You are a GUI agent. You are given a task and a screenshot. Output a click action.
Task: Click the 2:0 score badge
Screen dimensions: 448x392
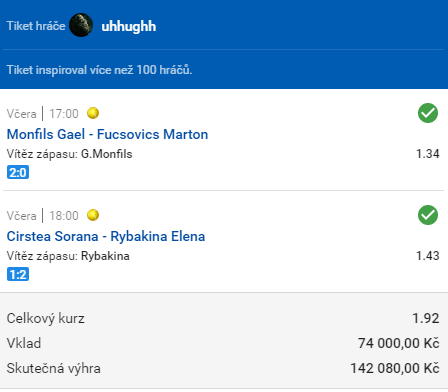pos(18,172)
